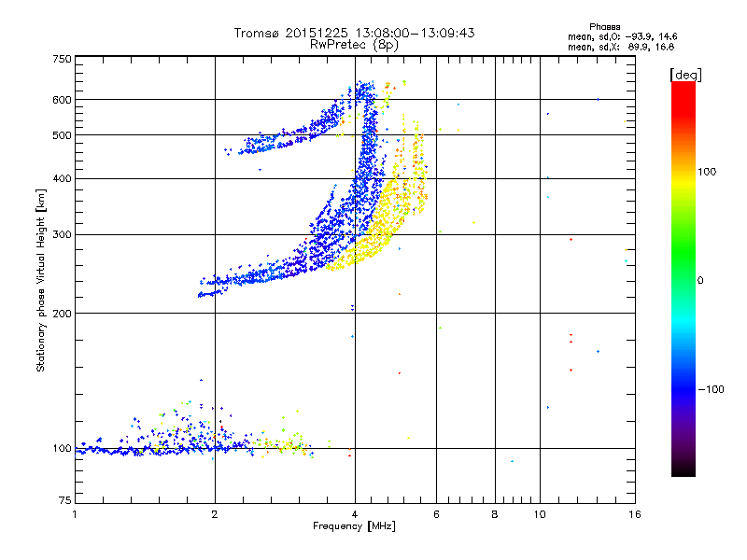Click the phase color bar
747x560 pixels.
[x=684, y=278]
